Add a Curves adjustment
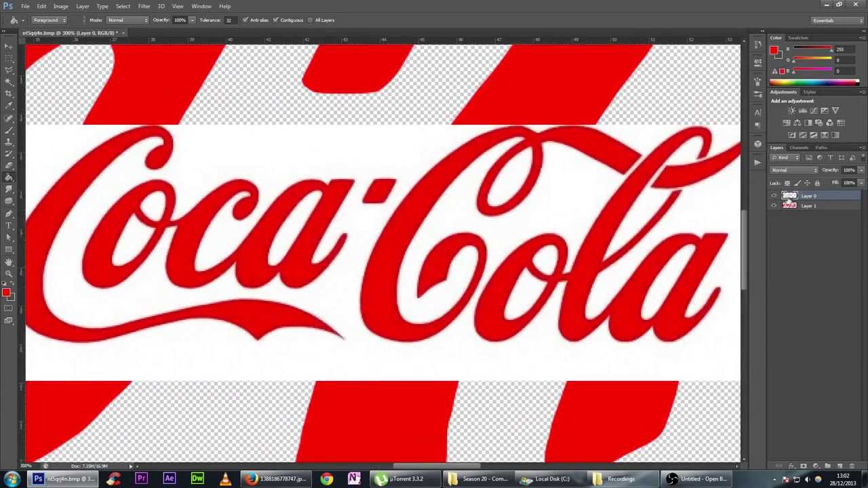The width and height of the screenshot is (868, 488). pyautogui.click(x=814, y=110)
